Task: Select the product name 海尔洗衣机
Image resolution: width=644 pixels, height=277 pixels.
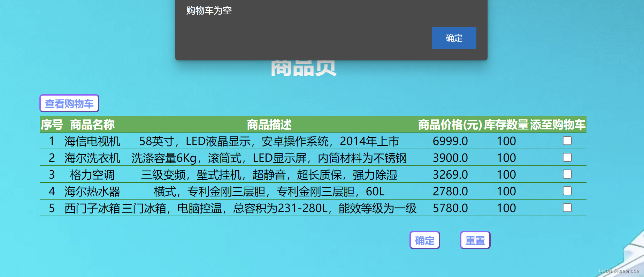Action: point(92,158)
